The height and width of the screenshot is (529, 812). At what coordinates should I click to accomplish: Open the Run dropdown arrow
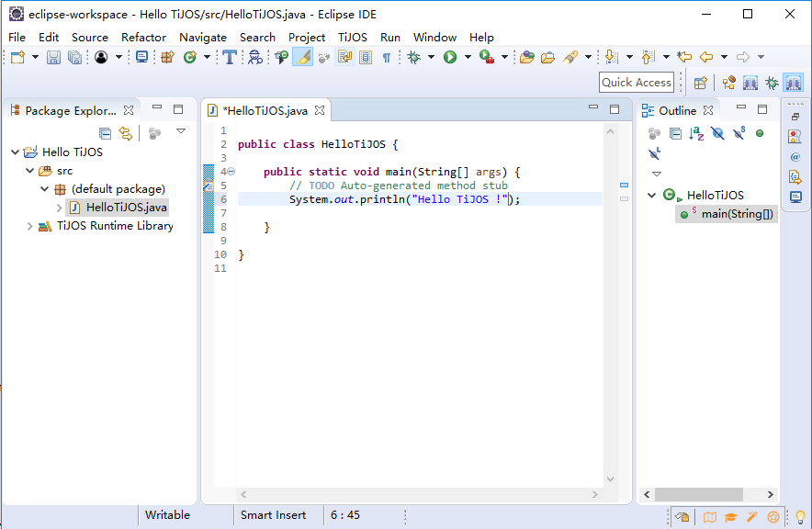click(468, 57)
